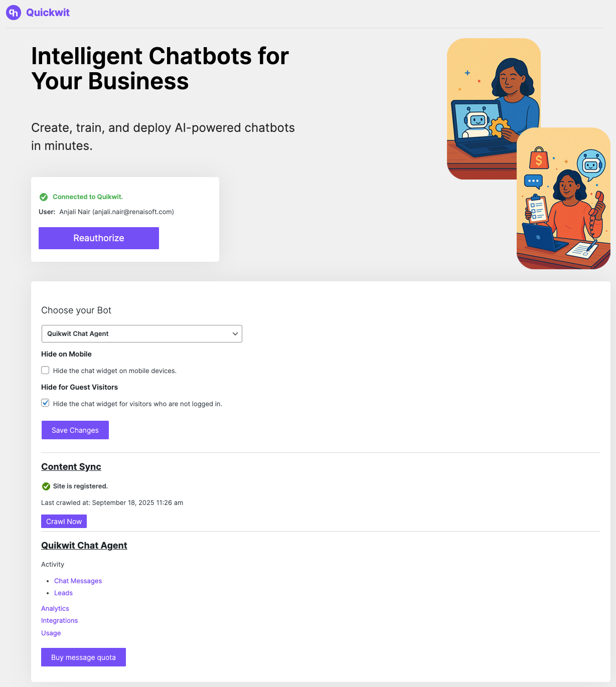
Task: Start a crawl with Crawl Now
Action: (64, 522)
